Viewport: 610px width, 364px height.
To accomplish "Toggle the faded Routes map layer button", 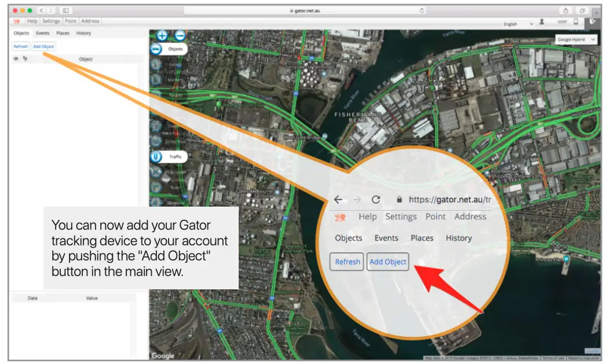I will tap(156, 95).
